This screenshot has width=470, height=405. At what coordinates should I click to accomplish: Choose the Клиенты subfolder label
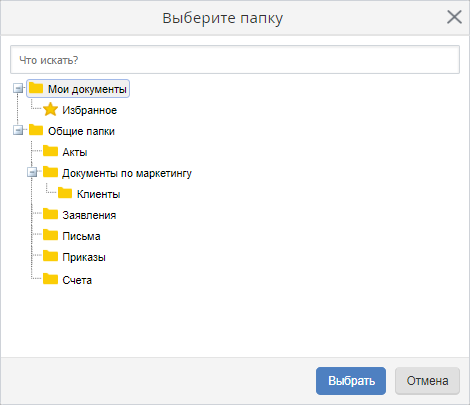tap(99, 194)
